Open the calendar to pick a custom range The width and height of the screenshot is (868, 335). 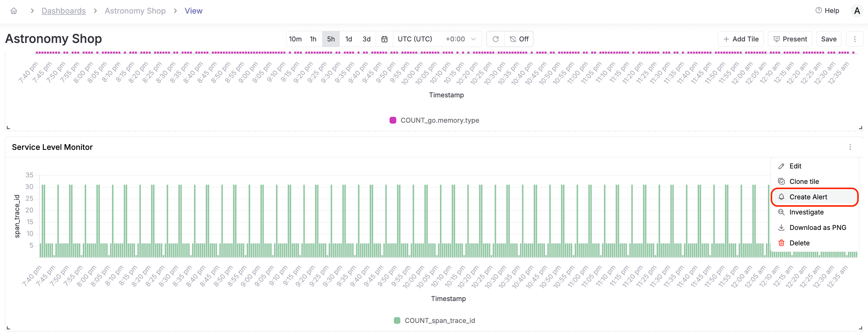tap(384, 39)
